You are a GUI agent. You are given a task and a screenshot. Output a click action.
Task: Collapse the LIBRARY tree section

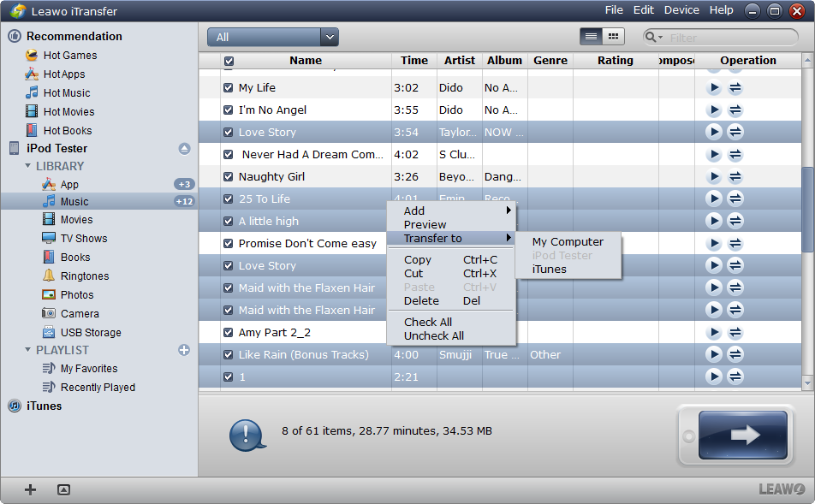coord(27,166)
